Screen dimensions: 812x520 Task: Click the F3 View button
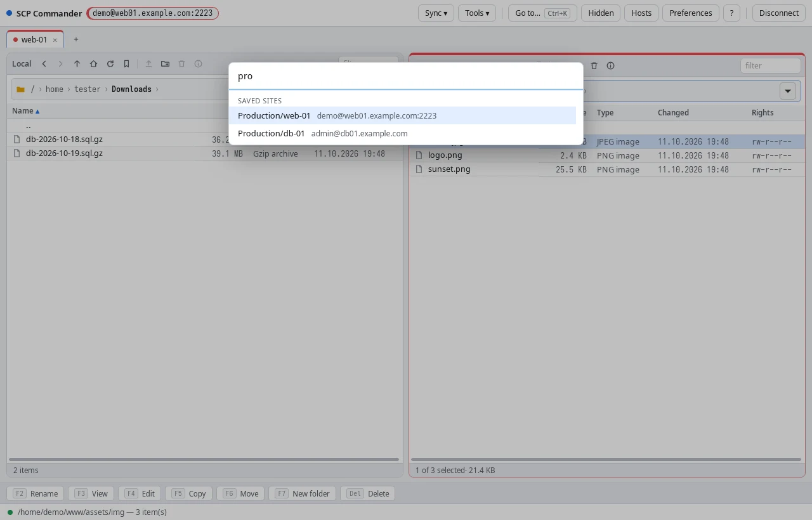click(91, 493)
